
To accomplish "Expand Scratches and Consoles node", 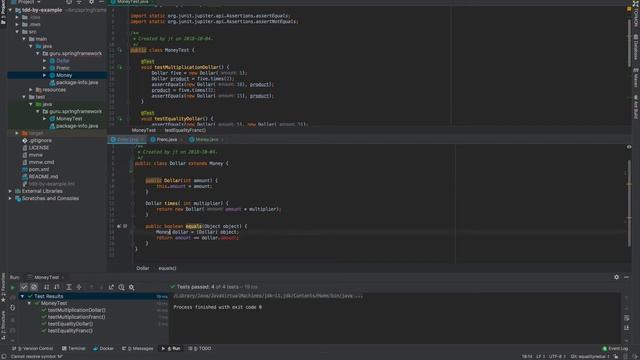I will [11, 198].
